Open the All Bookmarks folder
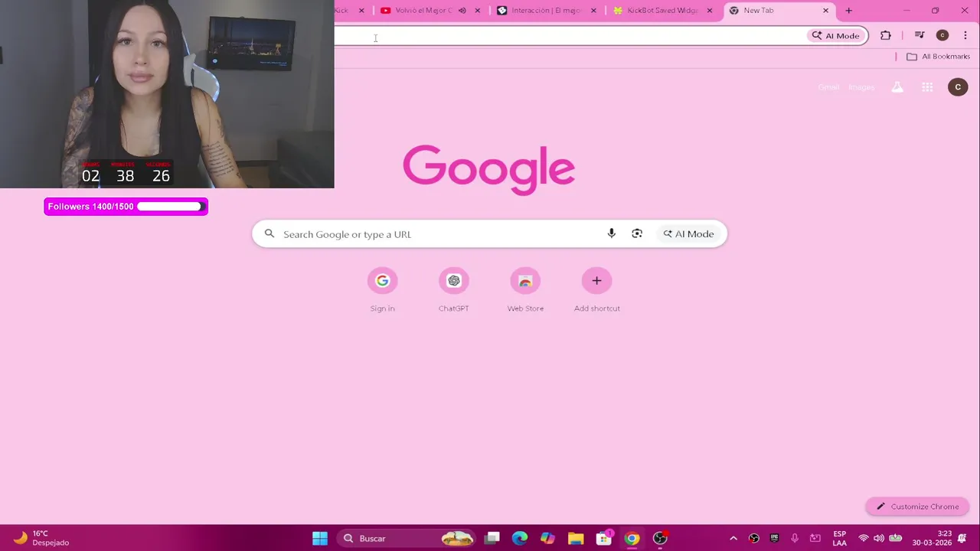Viewport: 980px width, 551px height. tap(938, 57)
